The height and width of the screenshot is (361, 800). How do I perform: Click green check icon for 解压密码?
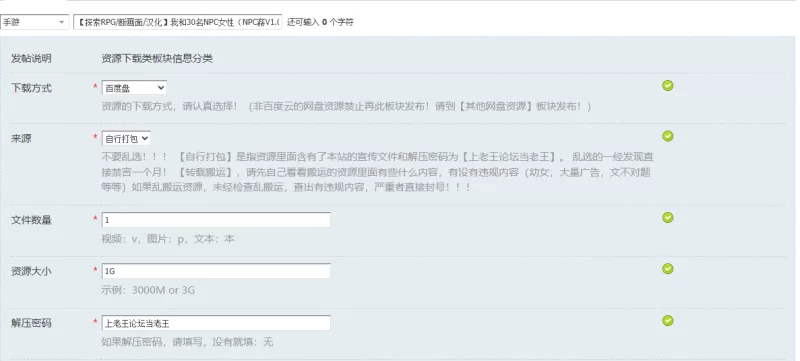tap(667, 321)
